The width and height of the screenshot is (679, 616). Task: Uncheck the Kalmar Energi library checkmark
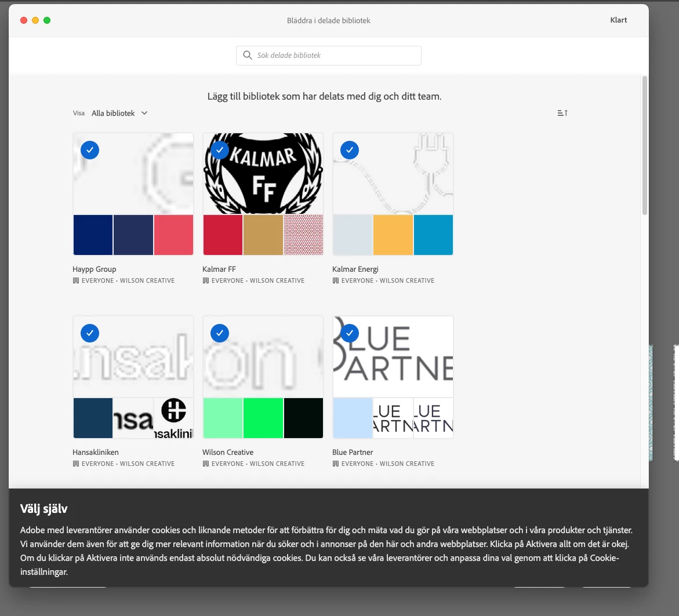coord(350,150)
